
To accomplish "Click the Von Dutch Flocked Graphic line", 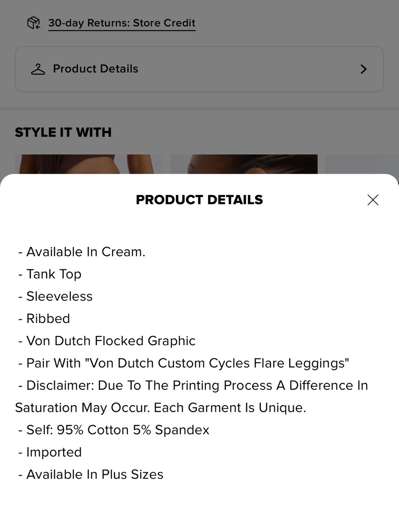I will [x=107, y=341].
